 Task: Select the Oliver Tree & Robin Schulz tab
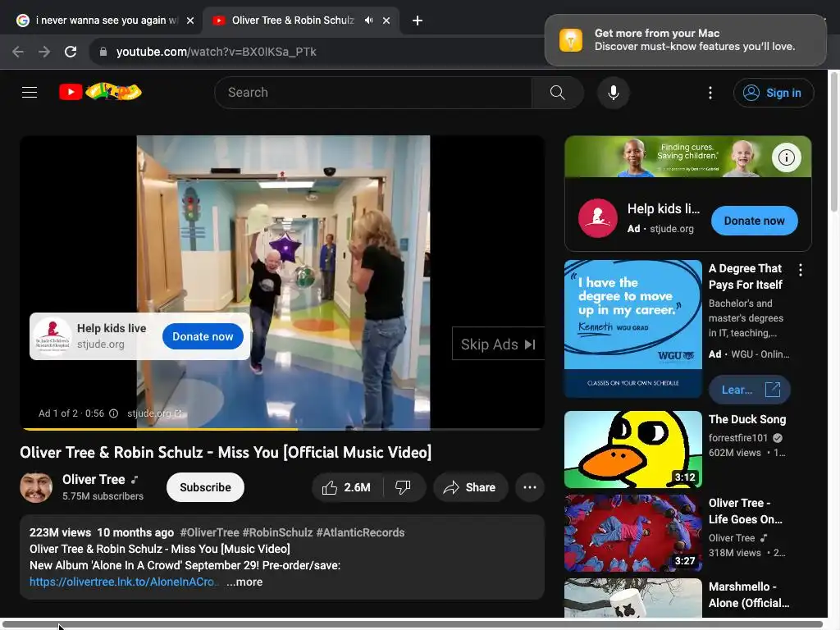tap(293, 21)
